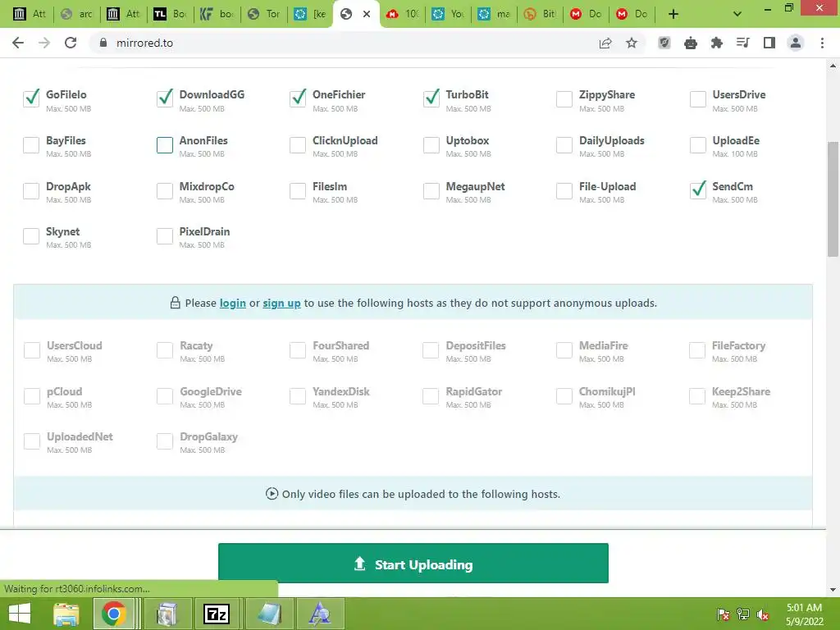Click the Start Uploading button
The height and width of the screenshot is (630, 840).
[413, 563]
